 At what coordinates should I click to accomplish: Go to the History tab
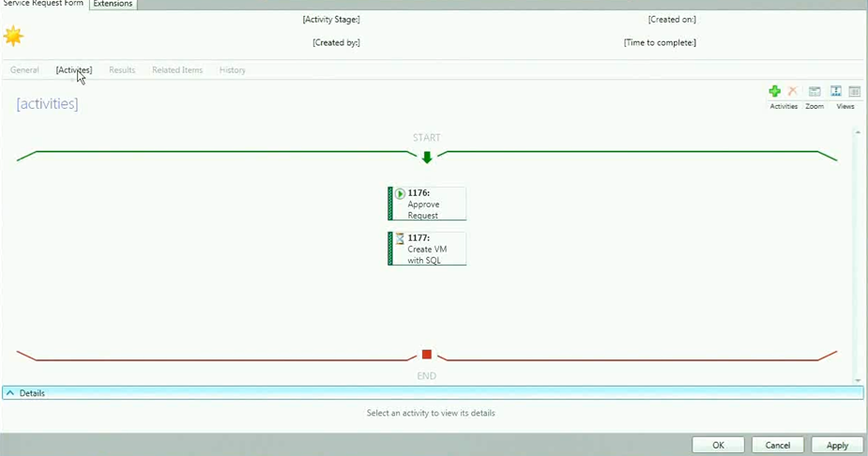pyautogui.click(x=232, y=70)
